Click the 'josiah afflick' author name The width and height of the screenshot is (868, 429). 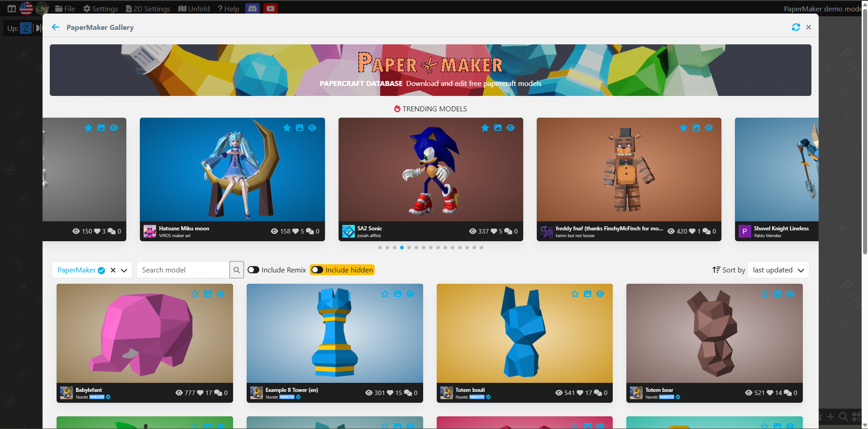point(369,236)
